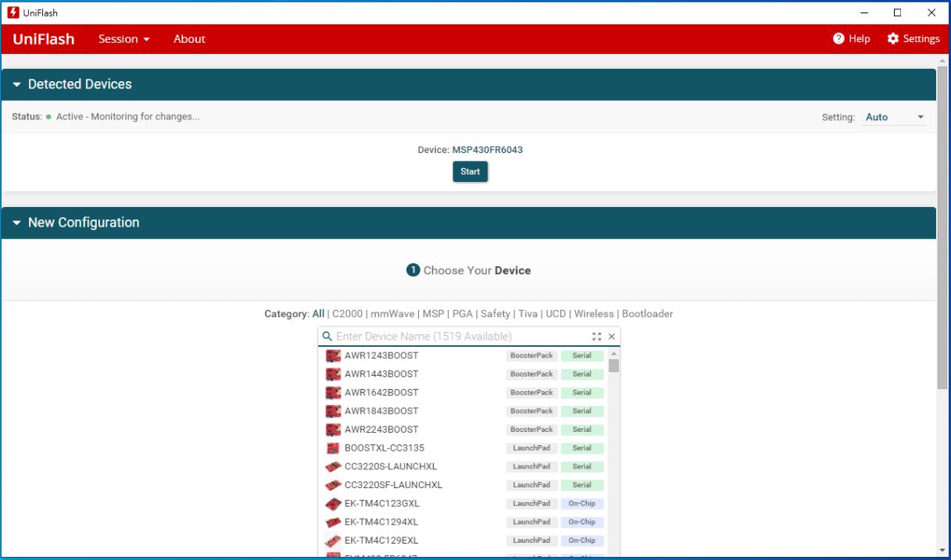Filter by PGA category
This screenshot has width=951, height=560.
463,314
